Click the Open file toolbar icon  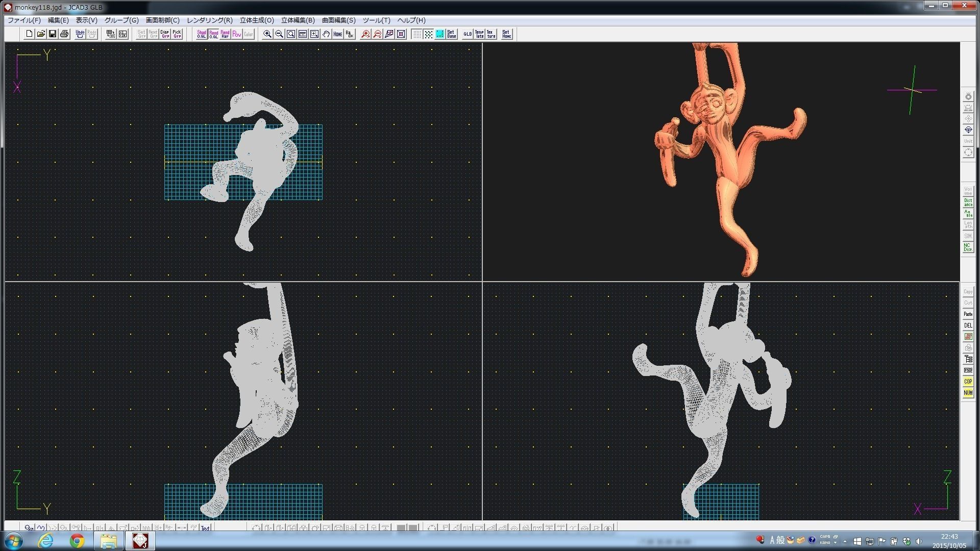coord(41,34)
